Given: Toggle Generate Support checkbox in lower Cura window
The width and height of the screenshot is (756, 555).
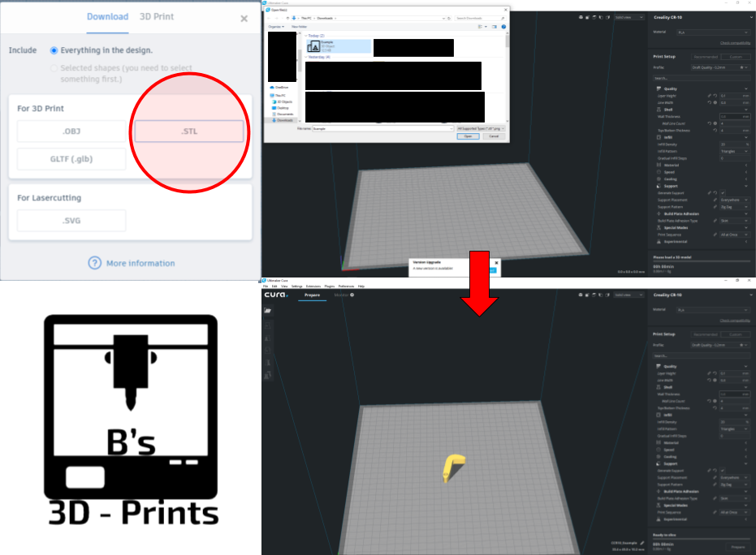Looking at the screenshot, I should pos(723,469).
